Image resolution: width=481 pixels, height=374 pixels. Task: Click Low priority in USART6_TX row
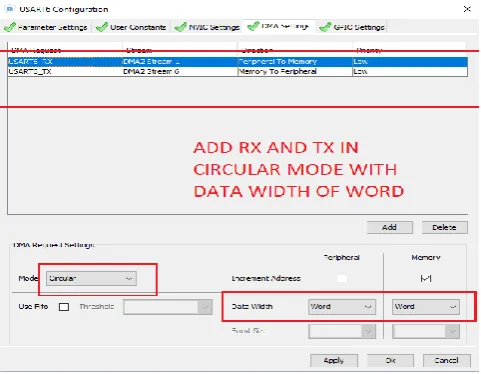tap(410, 71)
